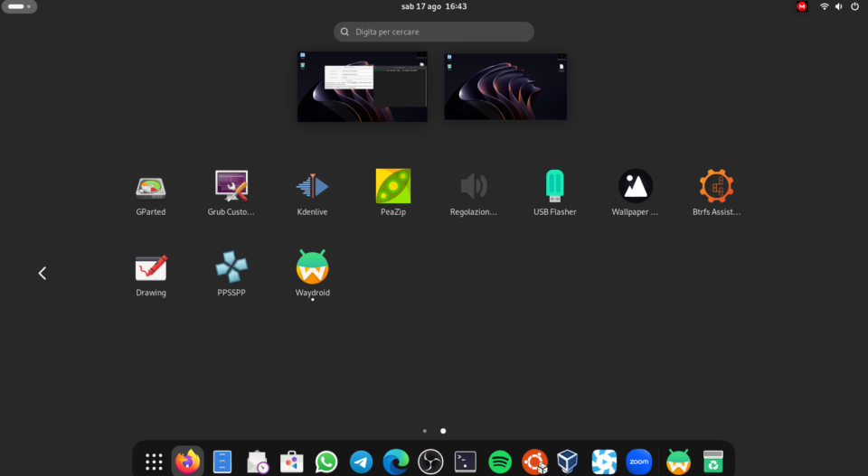This screenshot has width=868, height=476.
Task: Open Wi-Fi status in the top bar
Action: [825, 6]
